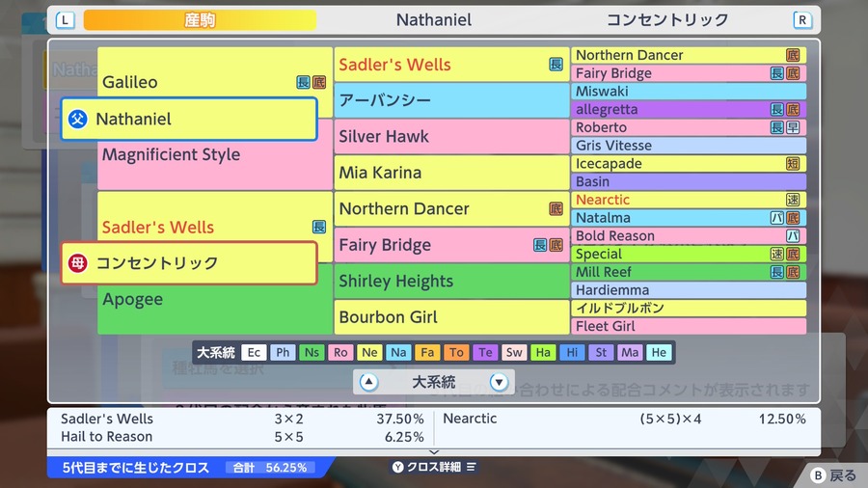This screenshot has height=488, width=868.
Task: Click Galileo's 底 factor icon
Action: pyautogui.click(x=319, y=82)
